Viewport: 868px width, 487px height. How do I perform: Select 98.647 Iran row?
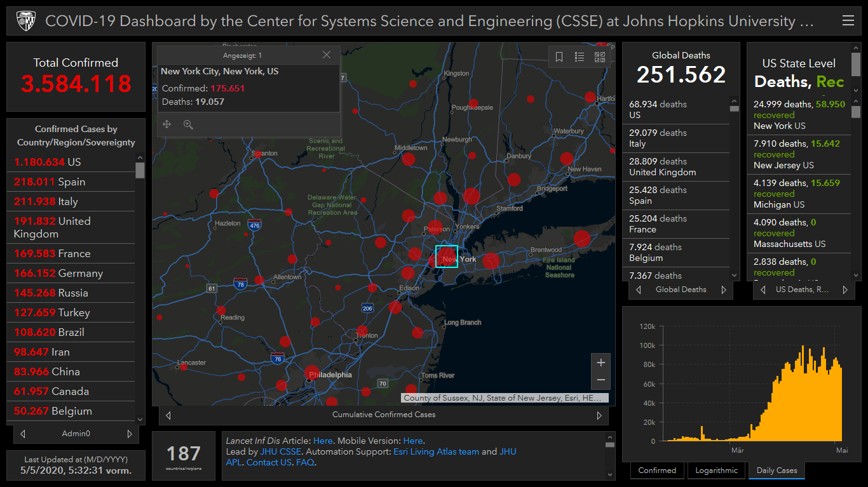pos(71,352)
